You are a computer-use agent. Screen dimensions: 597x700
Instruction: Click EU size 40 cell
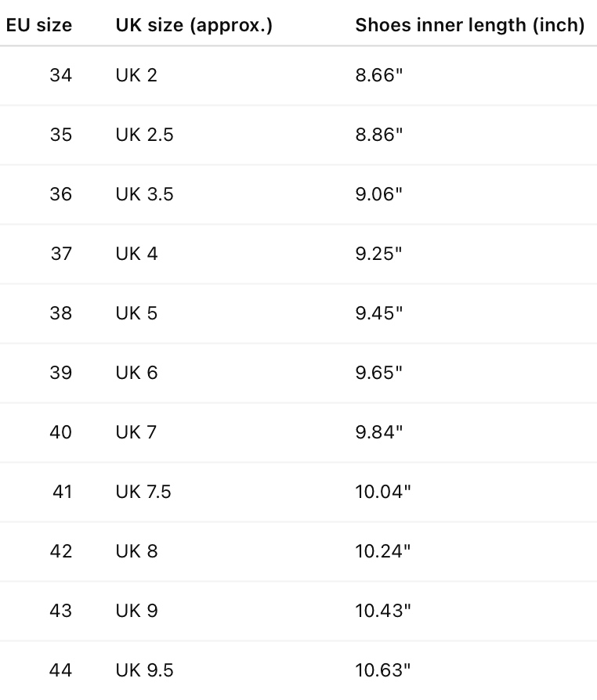[60, 432]
